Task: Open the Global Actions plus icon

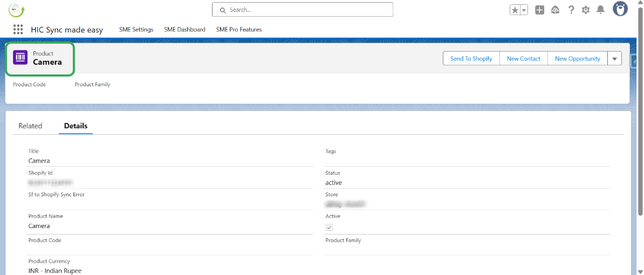Action: [x=540, y=10]
